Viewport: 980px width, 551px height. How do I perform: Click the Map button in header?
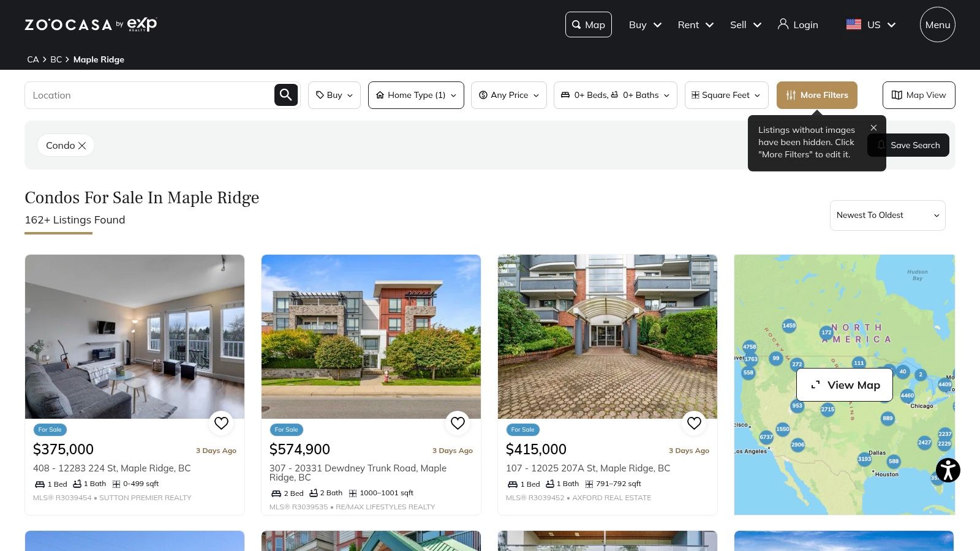click(589, 24)
